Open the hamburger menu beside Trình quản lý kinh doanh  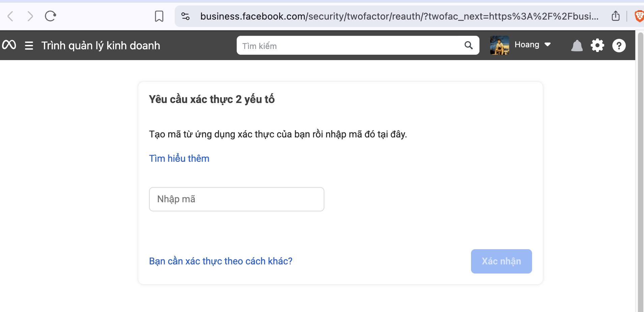(29, 46)
